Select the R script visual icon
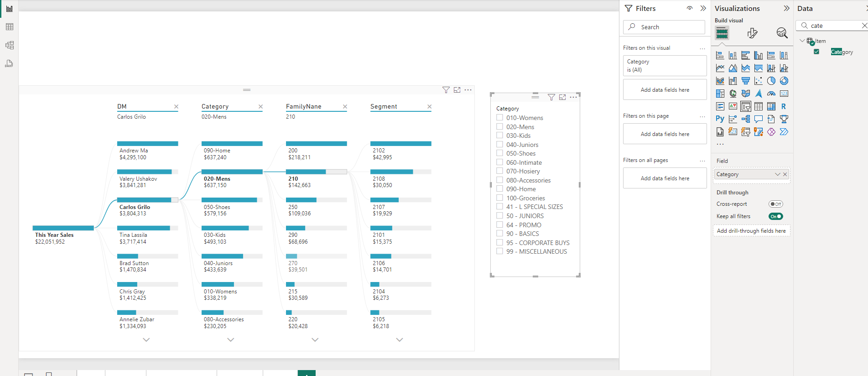 pyautogui.click(x=784, y=106)
